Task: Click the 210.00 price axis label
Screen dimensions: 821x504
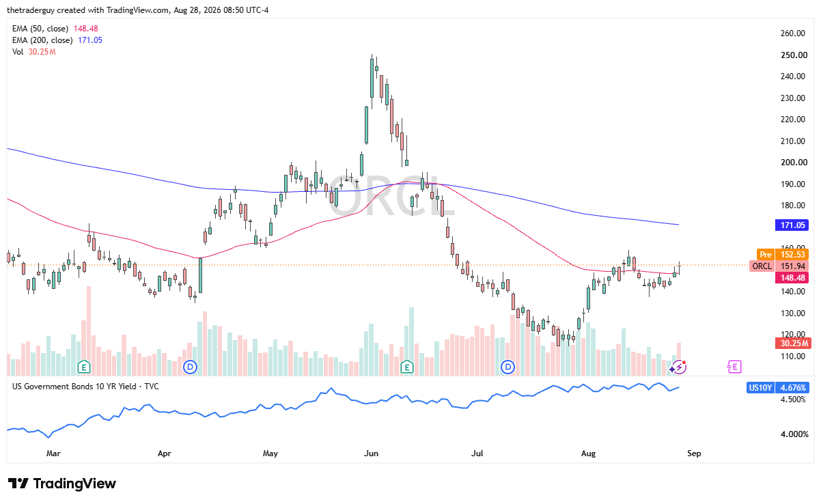Action: pos(792,141)
